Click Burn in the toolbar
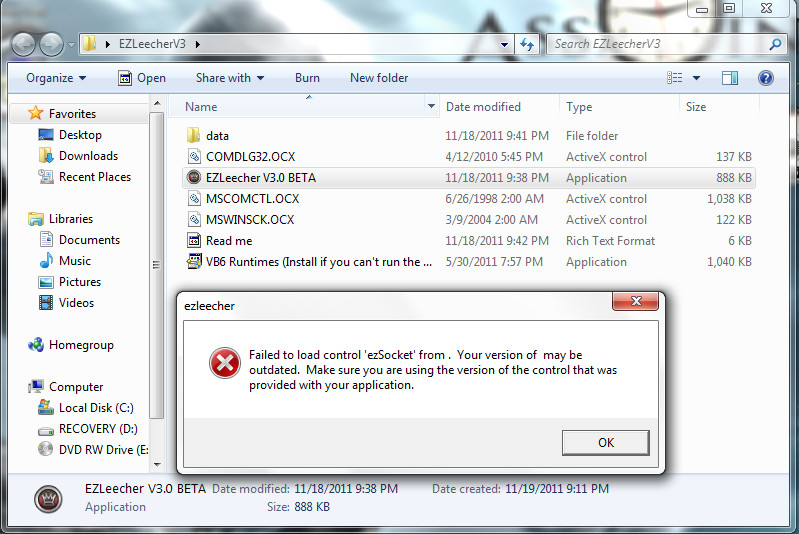Image resolution: width=799 pixels, height=534 pixels. click(x=307, y=78)
